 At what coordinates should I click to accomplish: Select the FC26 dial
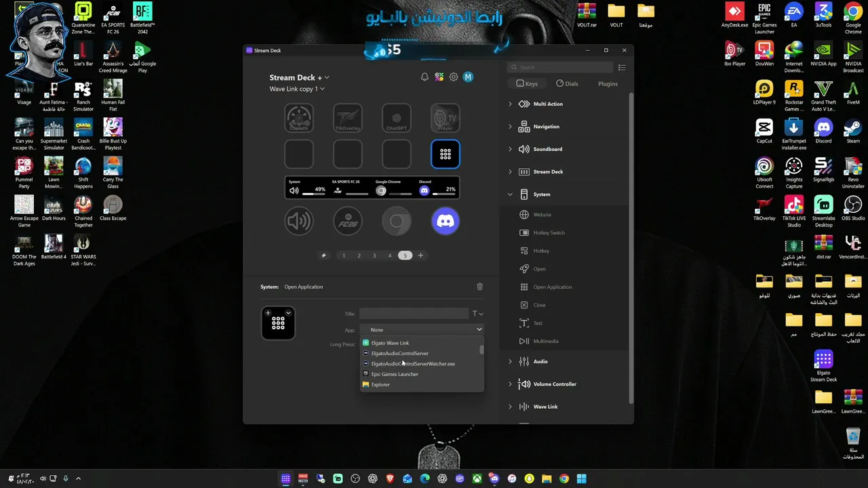(348, 221)
